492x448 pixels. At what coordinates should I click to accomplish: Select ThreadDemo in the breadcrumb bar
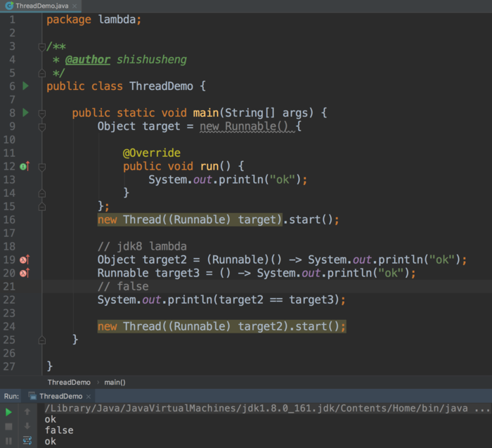pos(69,382)
